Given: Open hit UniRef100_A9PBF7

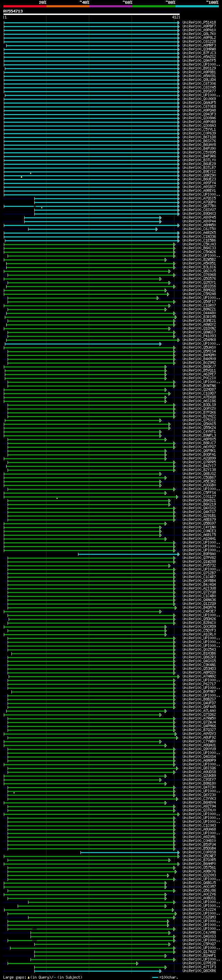Looking at the screenshot, I should point(199,26).
